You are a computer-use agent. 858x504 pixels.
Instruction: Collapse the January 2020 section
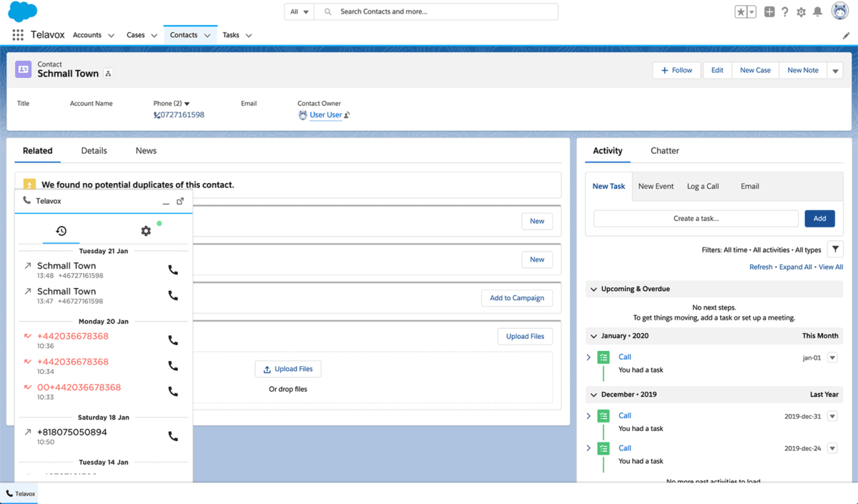pos(593,336)
